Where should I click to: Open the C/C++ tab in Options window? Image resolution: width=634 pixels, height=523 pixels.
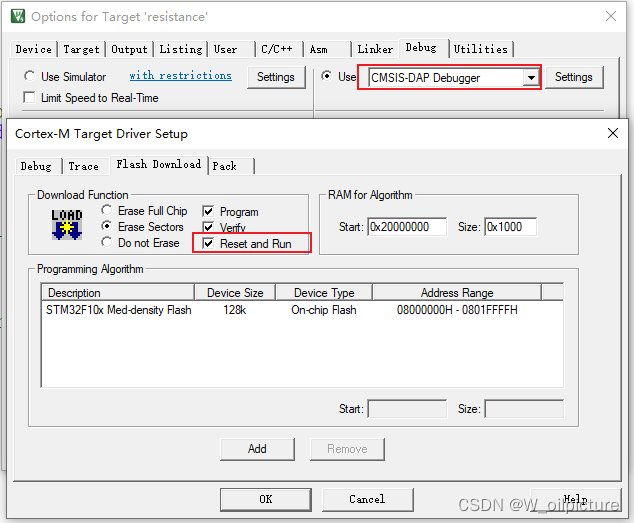click(279, 49)
